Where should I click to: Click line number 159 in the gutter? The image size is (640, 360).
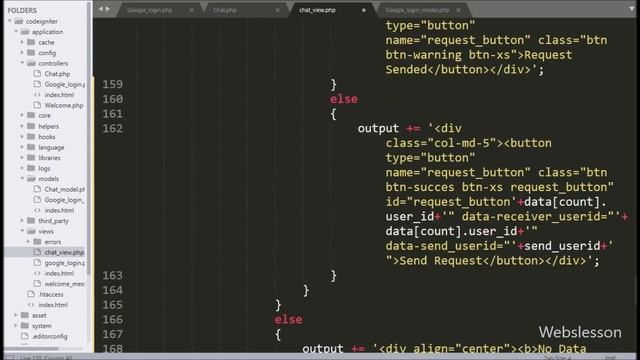click(113, 84)
